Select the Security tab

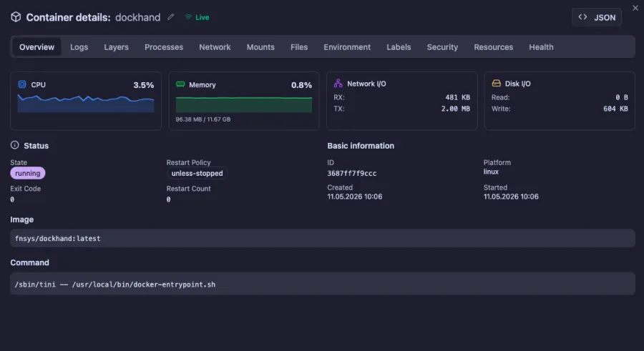[442, 46]
